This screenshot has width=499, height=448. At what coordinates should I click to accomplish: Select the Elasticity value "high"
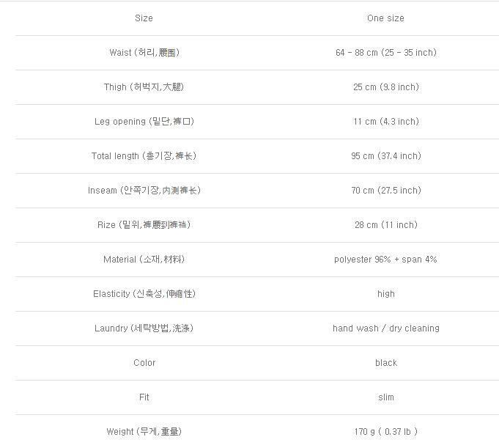[385, 294]
